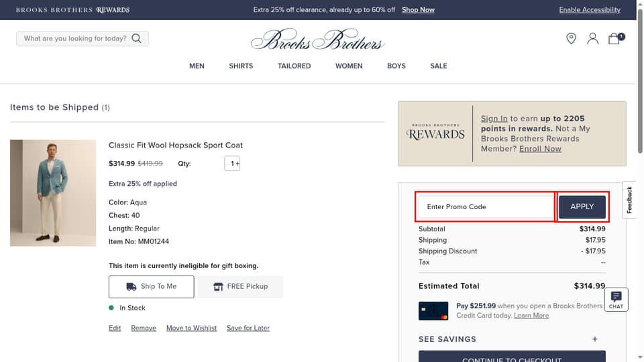644x362 pixels.
Task: Click the Extra 25% off applied text
Action: tap(142, 184)
